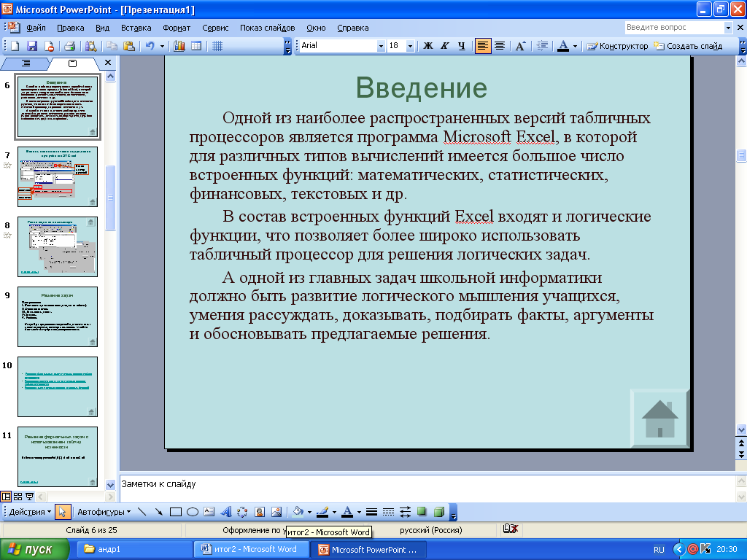Open the Файл menu
The width and height of the screenshot is (747, 560).
coord(36,28)
